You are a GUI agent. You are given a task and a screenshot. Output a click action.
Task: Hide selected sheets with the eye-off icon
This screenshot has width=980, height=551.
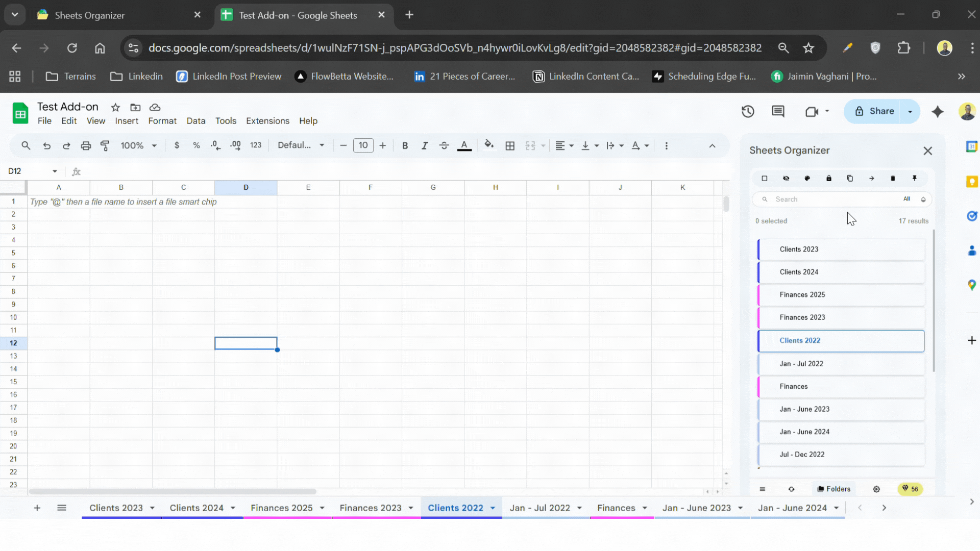(786, 178)
